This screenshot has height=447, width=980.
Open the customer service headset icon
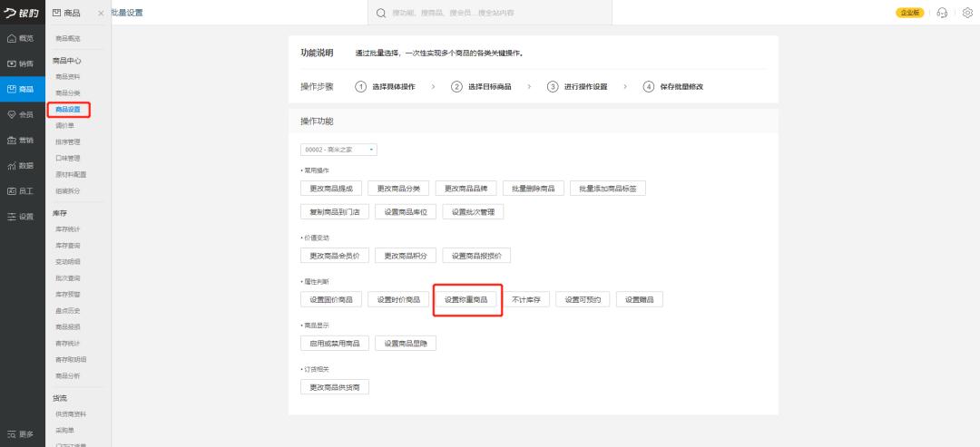[943, 13]
